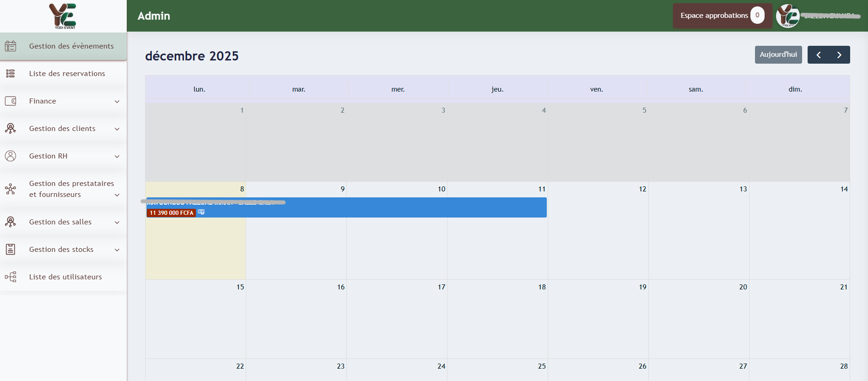
Task: Advance to next month arrow
Action: tap(839, 55)
